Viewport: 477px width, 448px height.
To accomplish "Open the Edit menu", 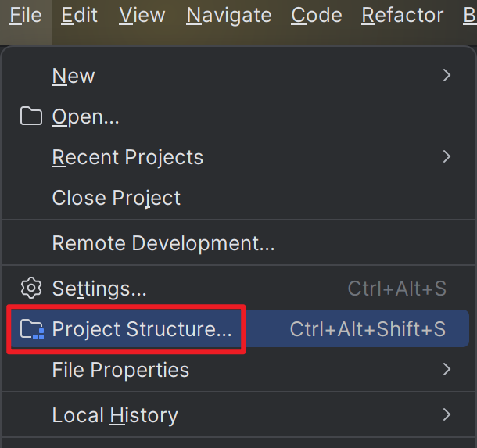I will pyautogui.click(x=79, y=15).
